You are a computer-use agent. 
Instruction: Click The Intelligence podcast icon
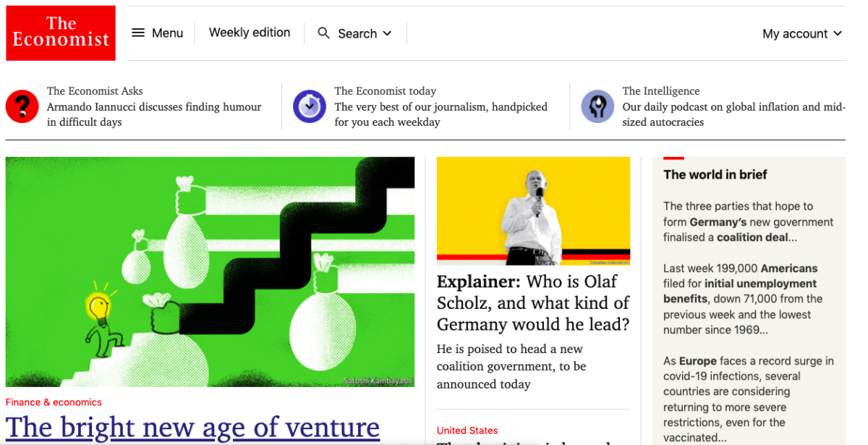(x=597, y=106)
